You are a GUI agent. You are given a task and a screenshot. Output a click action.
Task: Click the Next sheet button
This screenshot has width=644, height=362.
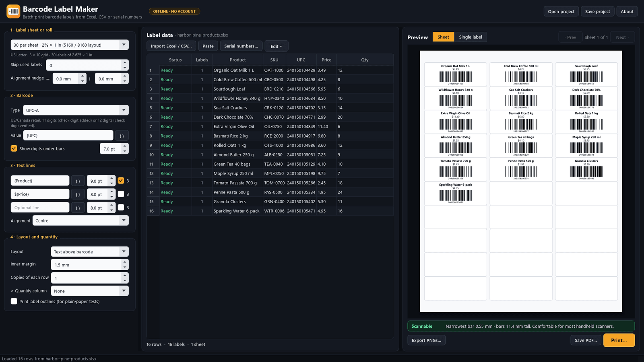tap(622, 37)
